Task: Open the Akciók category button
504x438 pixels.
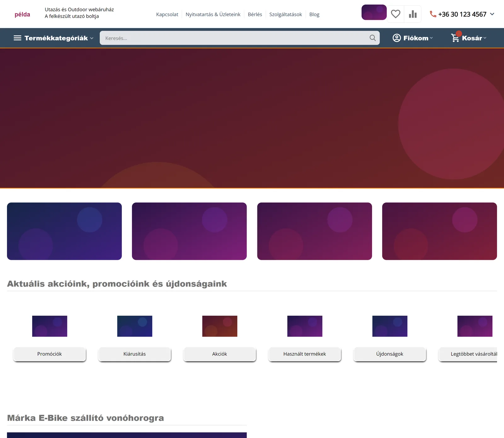Action: 220,354
